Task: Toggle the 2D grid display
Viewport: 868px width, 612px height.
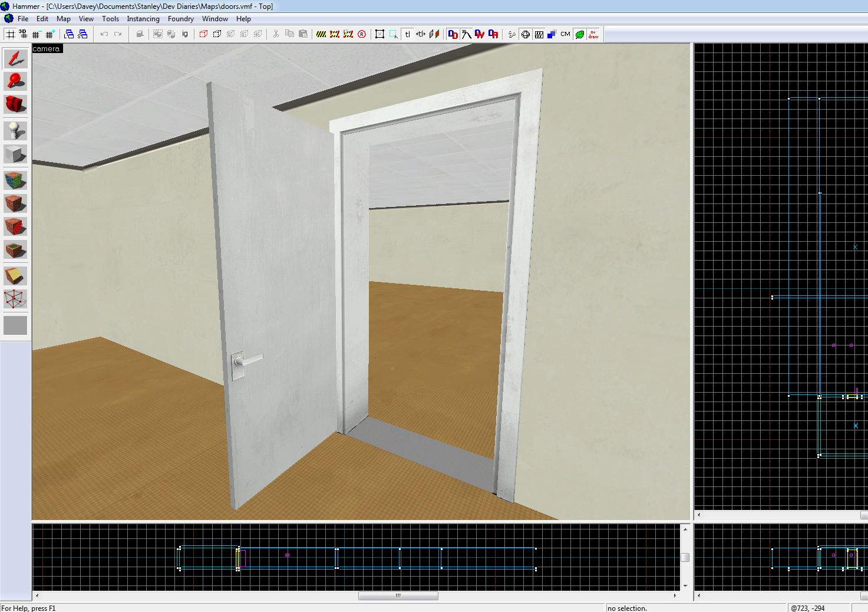Action: pyautogui.click(x=10, y=34)
